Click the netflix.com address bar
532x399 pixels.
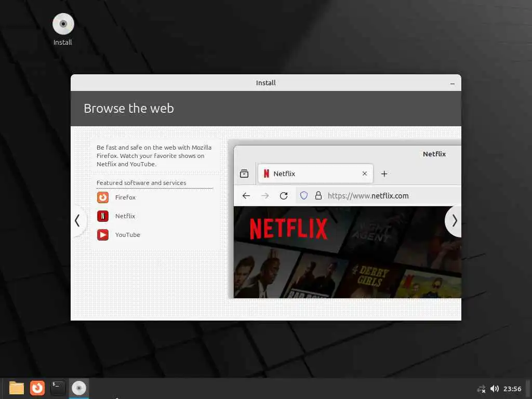pyautogui.click(x=378, y=196)
